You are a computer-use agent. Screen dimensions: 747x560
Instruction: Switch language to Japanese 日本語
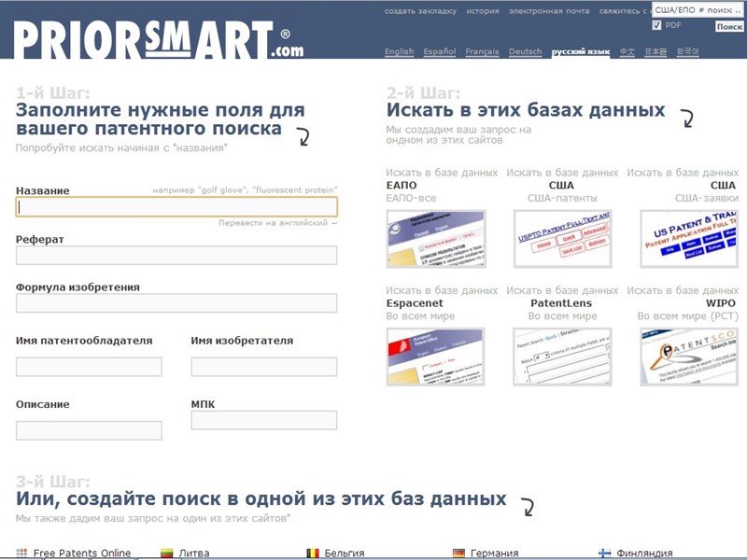655,51
